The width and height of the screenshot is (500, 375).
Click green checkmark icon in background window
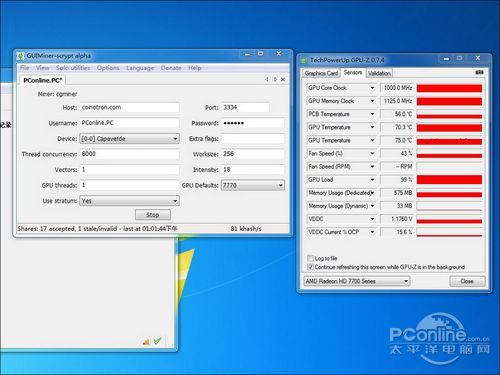tap(157, 340)
